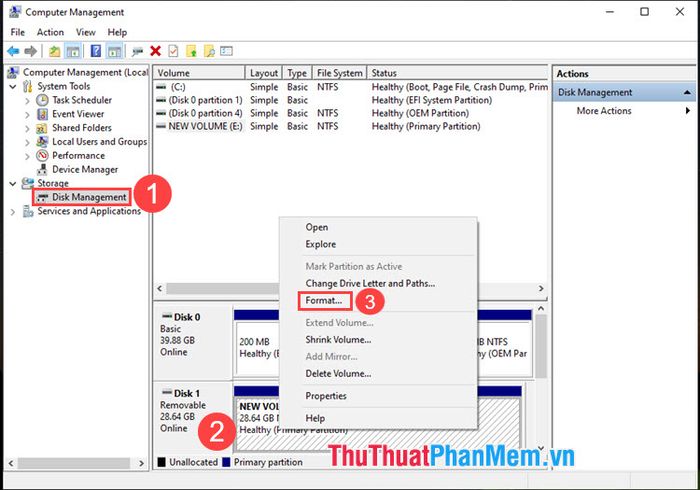This screenshot has height=490, width=700.
Task: Click the yellow folder with green arrow icon
Action: 191,51
